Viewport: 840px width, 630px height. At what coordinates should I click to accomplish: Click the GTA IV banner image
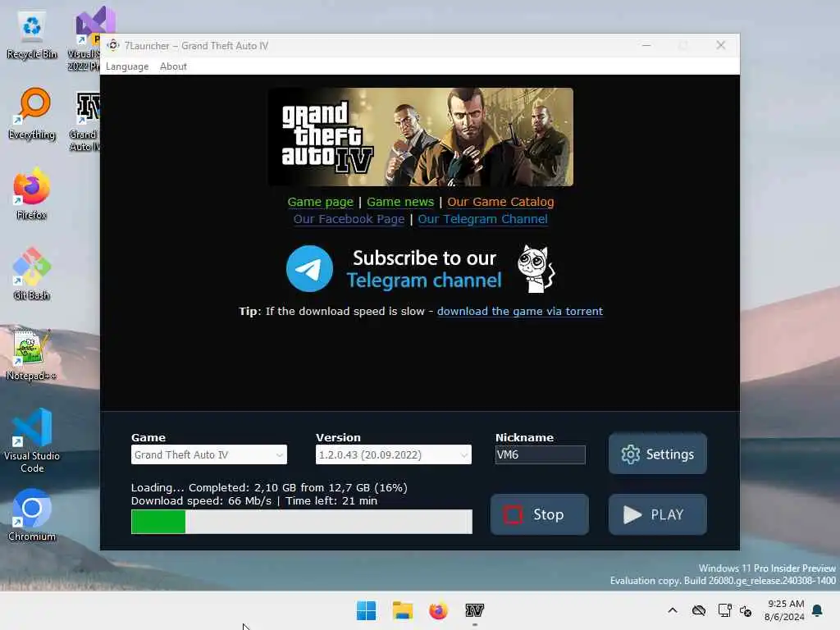coord(421,137)
